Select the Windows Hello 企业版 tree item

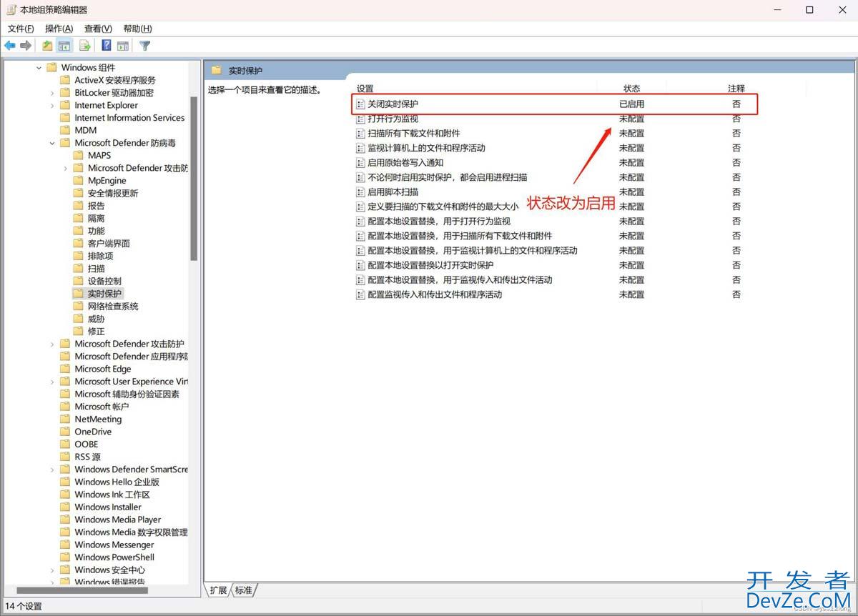pyautogui.click(x=117, y=482)
